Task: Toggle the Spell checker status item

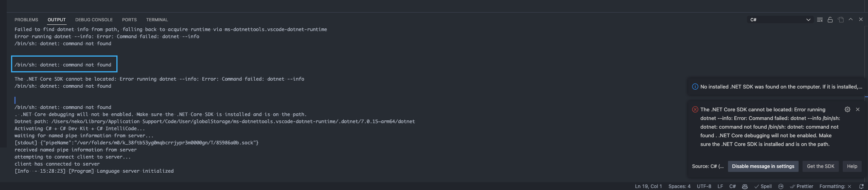Action: [763, 186]
